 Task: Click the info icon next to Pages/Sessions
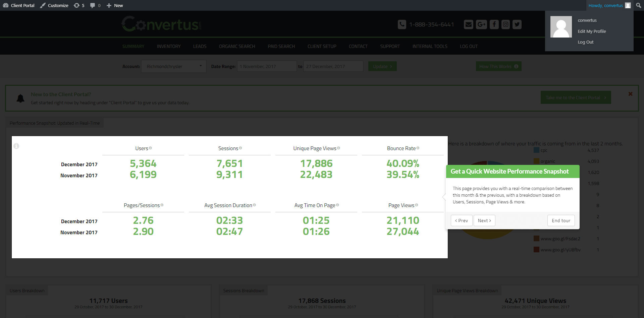tap(162, 205)
